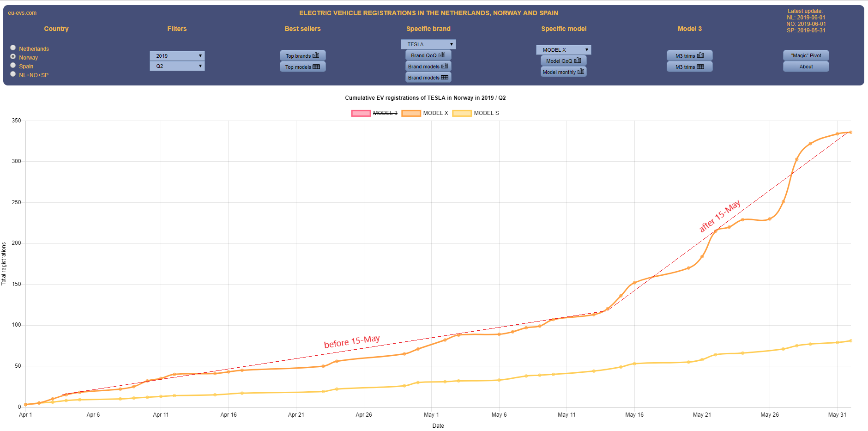Click the Model QoQ button
This screenshot has width=868, height=431.
pos(564,61)
